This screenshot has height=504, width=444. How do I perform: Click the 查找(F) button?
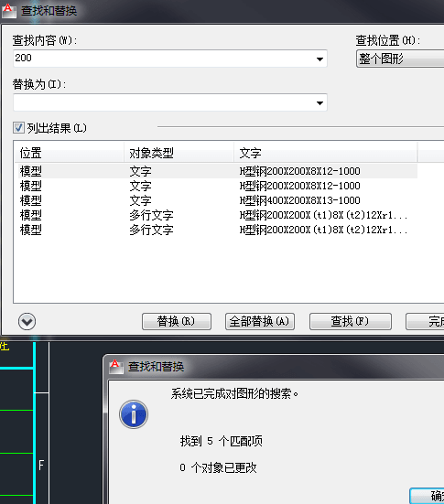[x=351, y=321]
